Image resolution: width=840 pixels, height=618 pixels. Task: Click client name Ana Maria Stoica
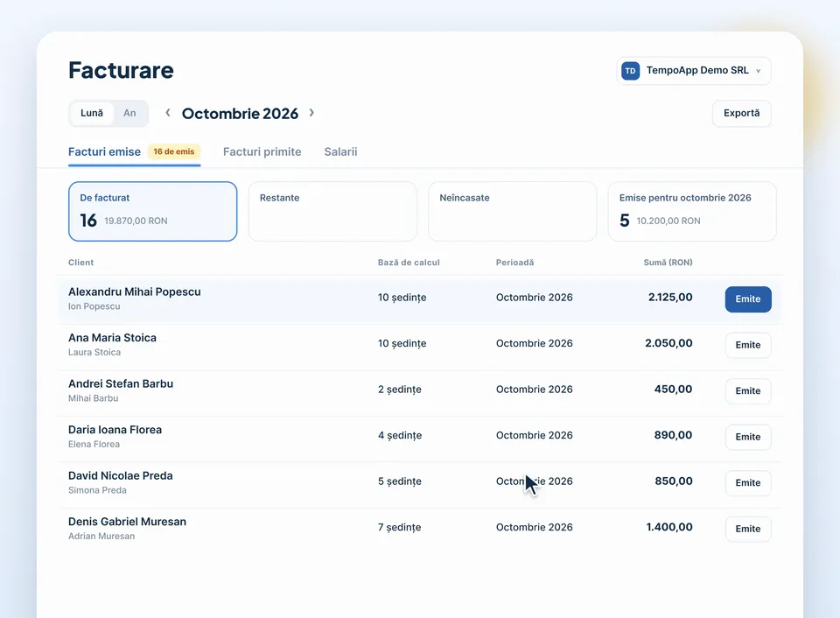113,338
